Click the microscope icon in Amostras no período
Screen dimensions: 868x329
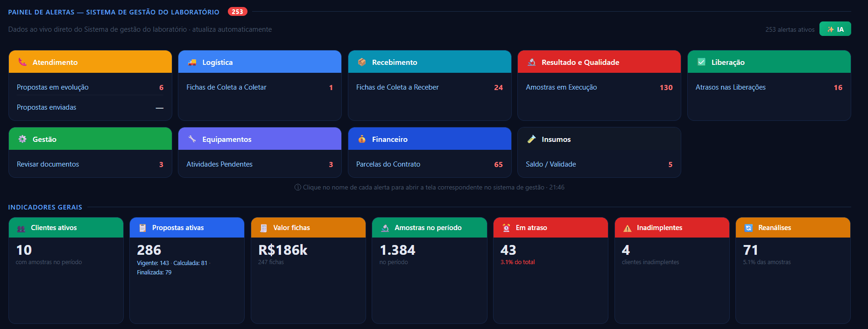tap(385, 228)
